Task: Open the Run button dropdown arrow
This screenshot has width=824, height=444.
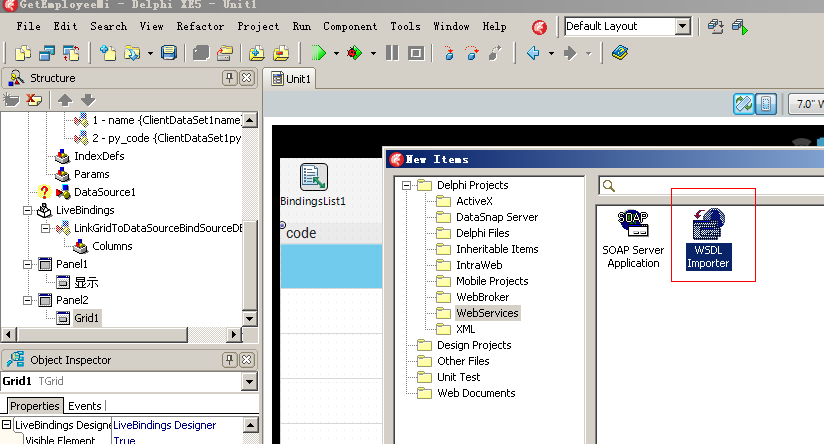Action: [336, 54]
